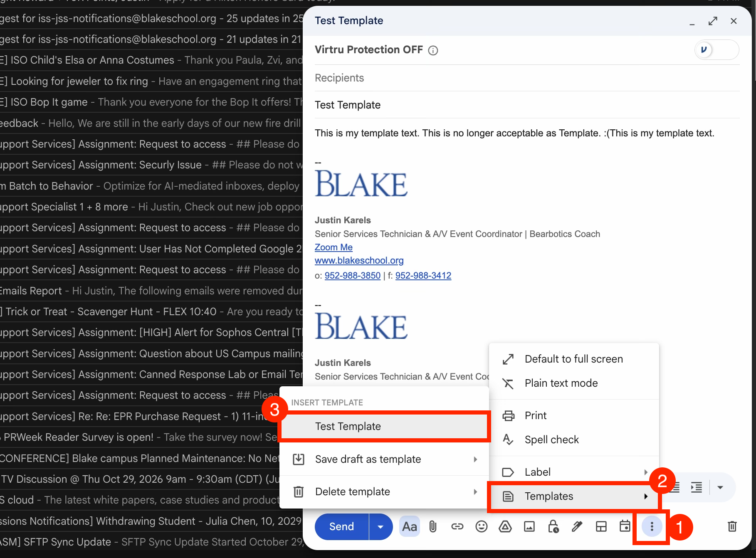Insert link icon in compose toolbar

click(457, 527)
